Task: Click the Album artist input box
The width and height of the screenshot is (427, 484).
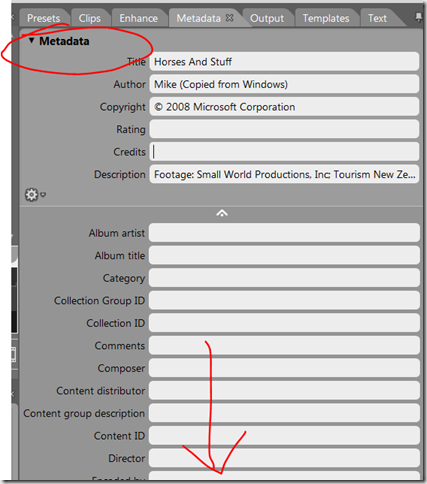Action: click(x=284, y=233)
